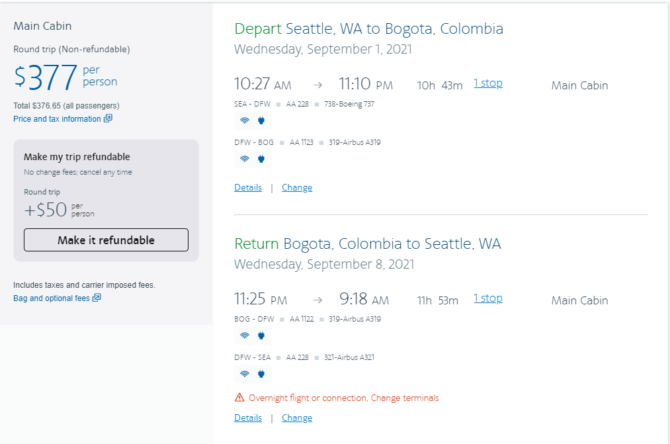
Task: Open Bag and optional fees link
Action: (x=51, y=298)
